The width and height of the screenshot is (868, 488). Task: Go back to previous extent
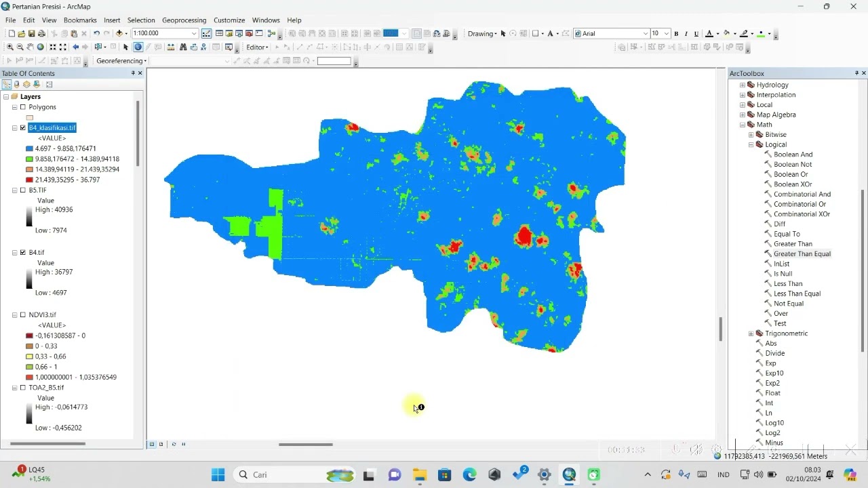(x=75, y=47)
